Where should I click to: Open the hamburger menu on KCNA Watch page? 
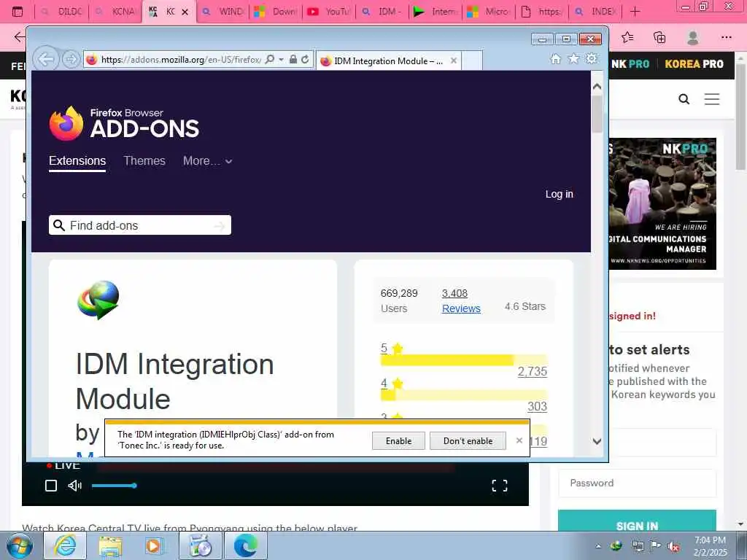(712, 99)
